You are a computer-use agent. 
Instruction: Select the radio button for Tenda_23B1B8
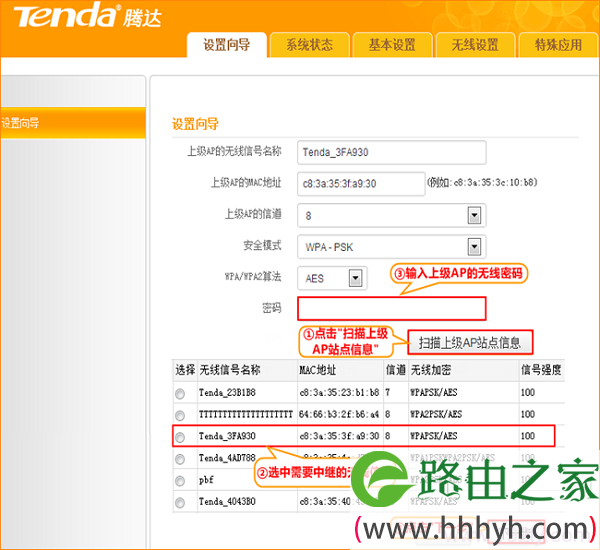[x=180, y=393]
